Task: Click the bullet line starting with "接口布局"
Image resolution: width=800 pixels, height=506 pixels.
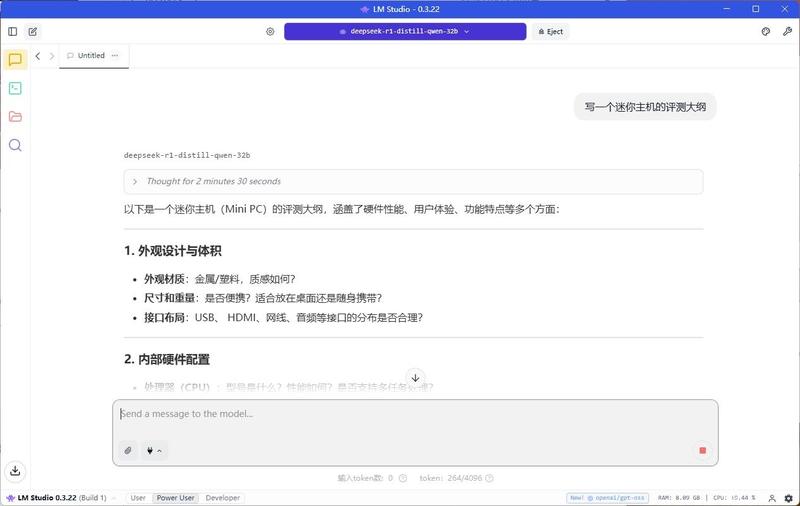Action: (x=283, y=318)
